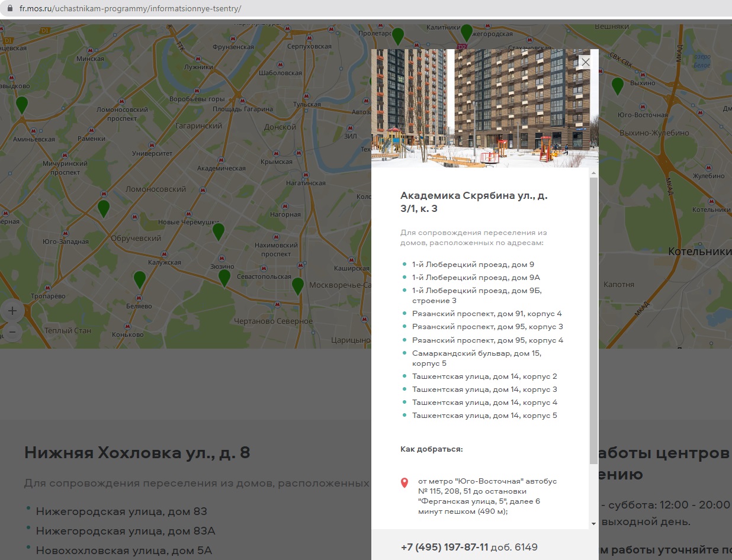
Task: Click Ташкентская улица, дом 14, корпус 5
Action: [x=484, y=416]
